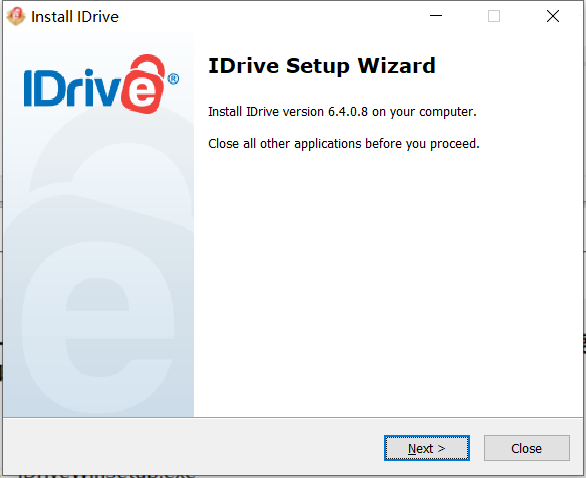
Task: Click the 'Install IDrive' window title text
Action: point(75,17)
